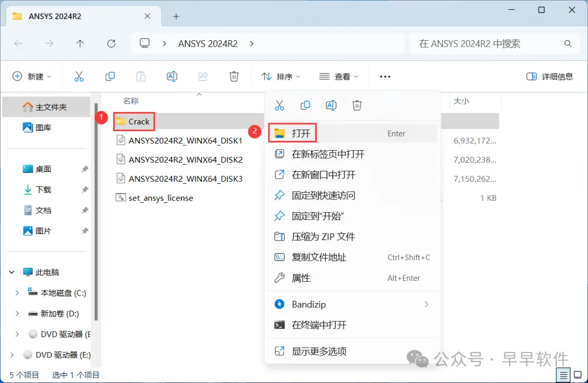
Task: Click the Back navigation arrow
Action: click(x=18, y=44)
